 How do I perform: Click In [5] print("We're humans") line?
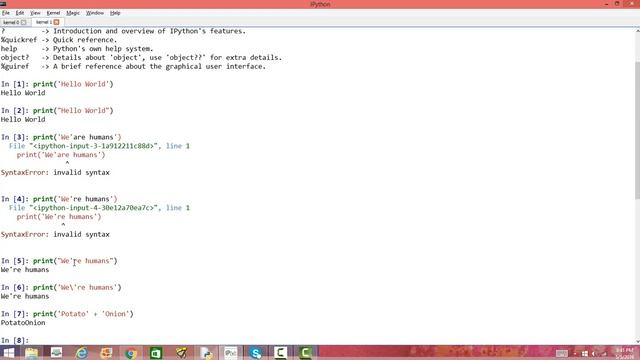coord(59,261)
